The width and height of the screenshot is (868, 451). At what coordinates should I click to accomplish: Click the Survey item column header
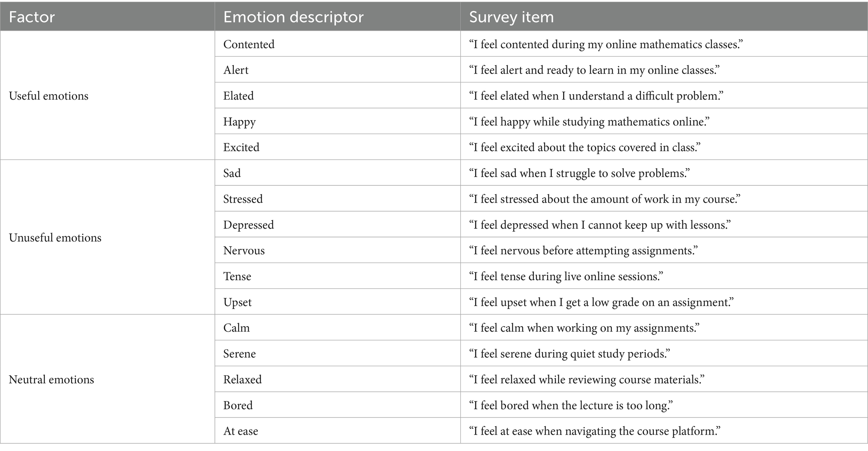click(511, 17)
